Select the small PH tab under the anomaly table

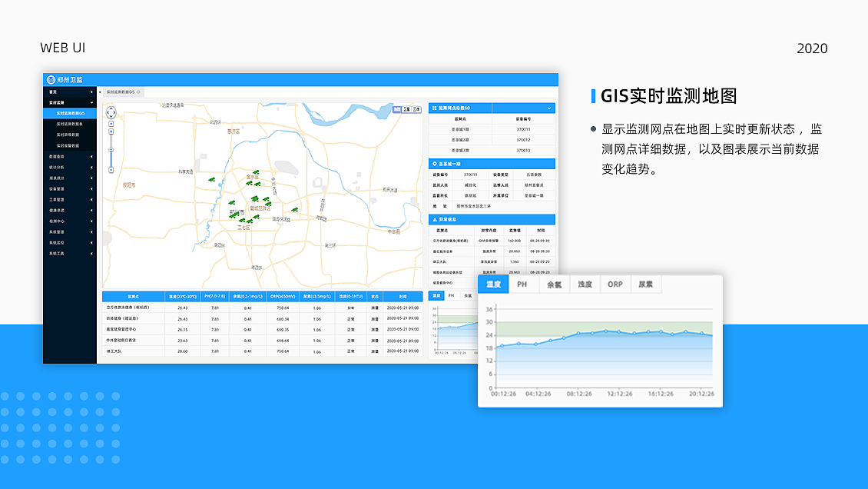(452, 296)
